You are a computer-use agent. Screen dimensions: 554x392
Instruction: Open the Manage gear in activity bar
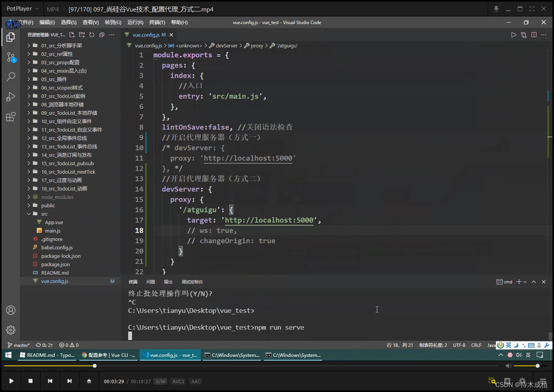pos(11,330)
